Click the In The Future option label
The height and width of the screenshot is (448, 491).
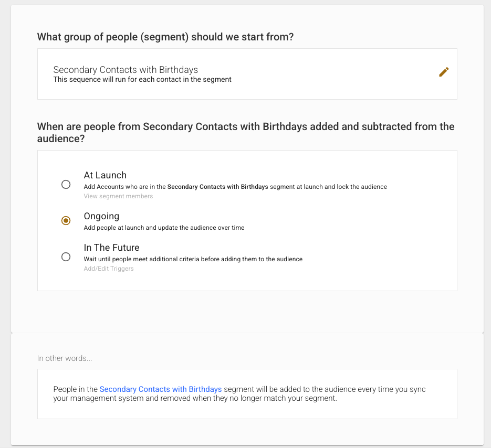click(x=111, y=248)
